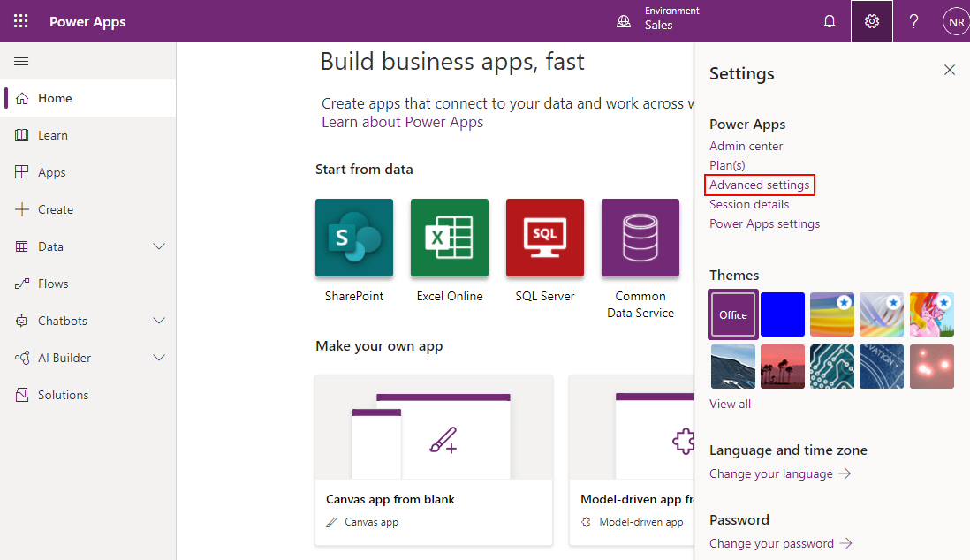Click the Excel Online tile
The width and height of the screenshot is (970, 560).
tap(449, 238)
